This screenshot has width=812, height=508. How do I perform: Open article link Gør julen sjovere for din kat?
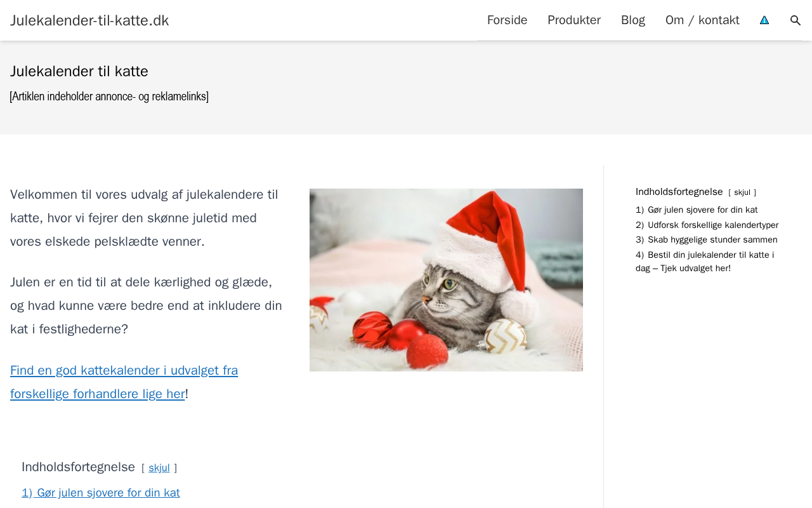(x=101, y=493)
